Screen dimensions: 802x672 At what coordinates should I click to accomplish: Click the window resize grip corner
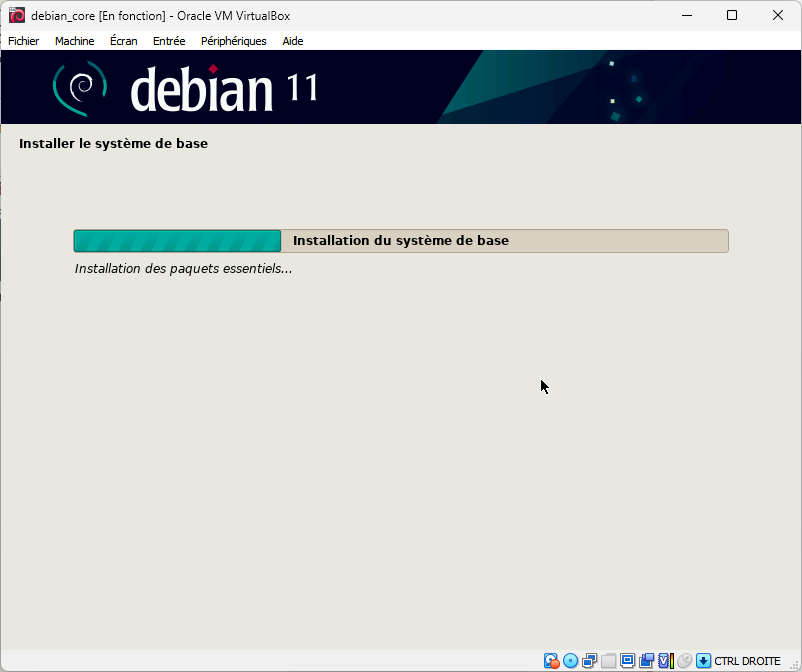tap(795, 666)
